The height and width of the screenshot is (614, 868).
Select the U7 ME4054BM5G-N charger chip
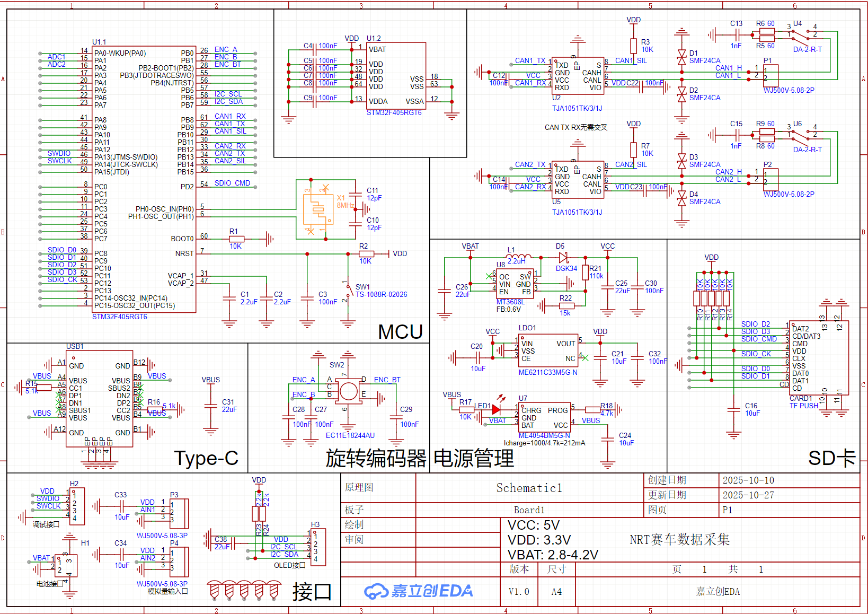[544, 417]
